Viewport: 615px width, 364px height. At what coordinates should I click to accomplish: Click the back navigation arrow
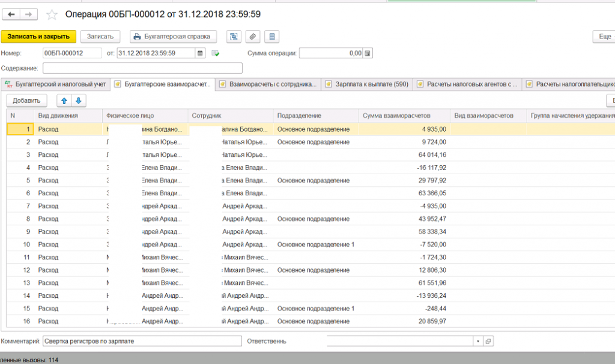(x=11, y=14)
